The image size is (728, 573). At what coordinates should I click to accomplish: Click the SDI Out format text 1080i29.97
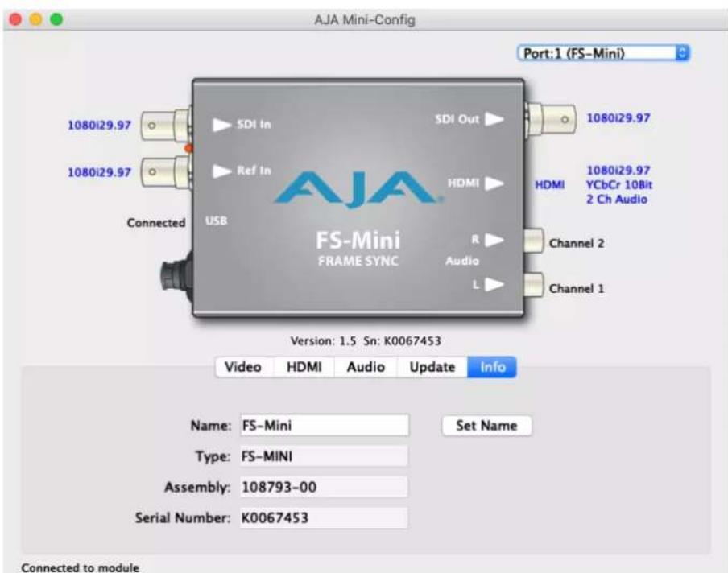point(618,117)
